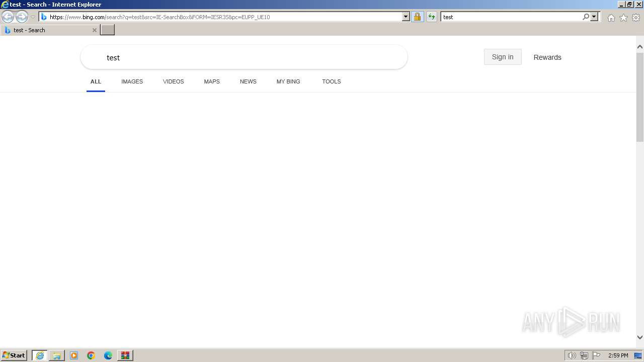644x362 pixels.
Task: Click the show desktop tray icon
Action: pos(638,355)
